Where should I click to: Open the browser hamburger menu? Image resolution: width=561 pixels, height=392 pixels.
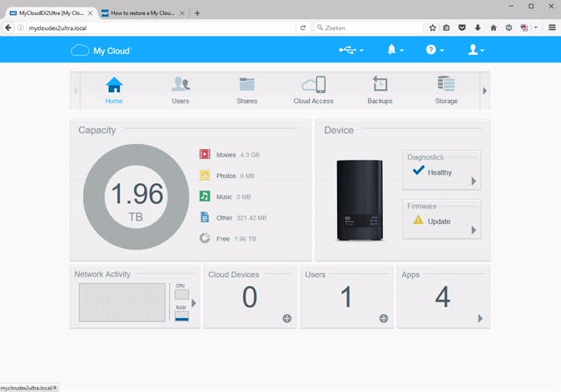click(552, 27)
